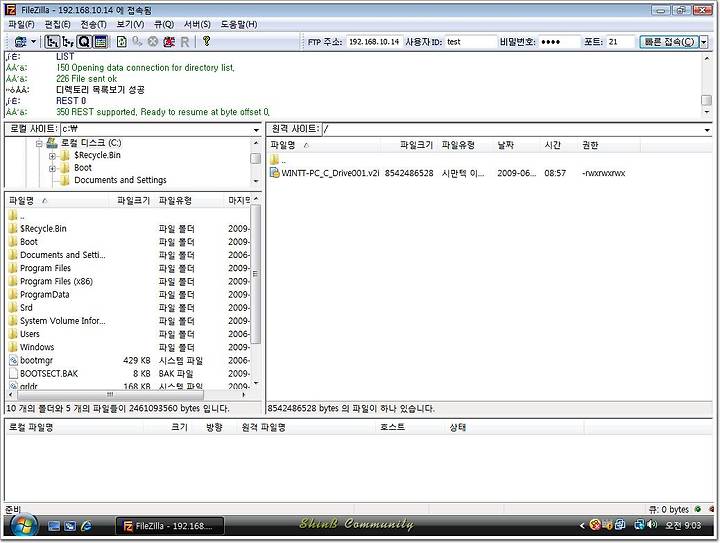
Task: Open remote parent directory folder icon
Action: (275, 160)
